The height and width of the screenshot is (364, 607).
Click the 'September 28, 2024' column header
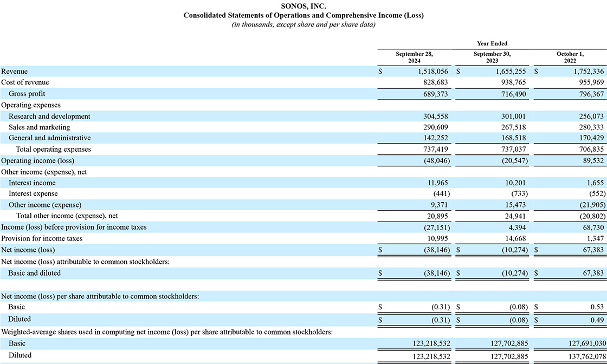[x=414, y=57]
